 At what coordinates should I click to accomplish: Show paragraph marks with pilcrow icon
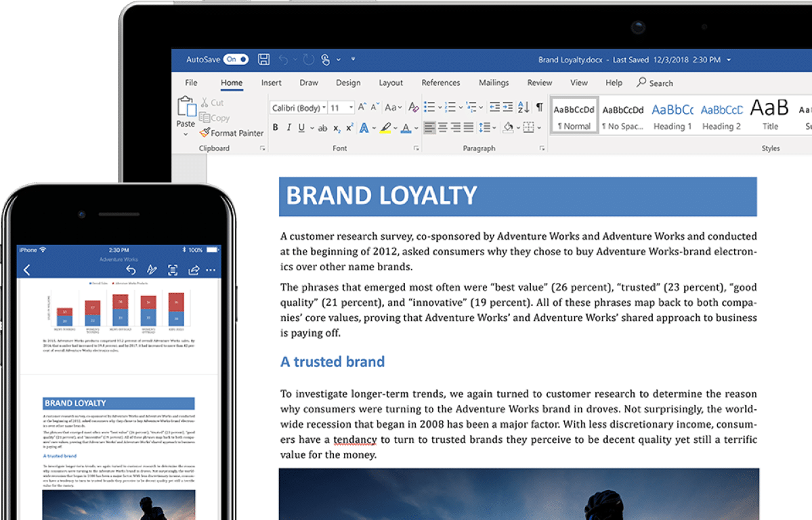point(540,107)
